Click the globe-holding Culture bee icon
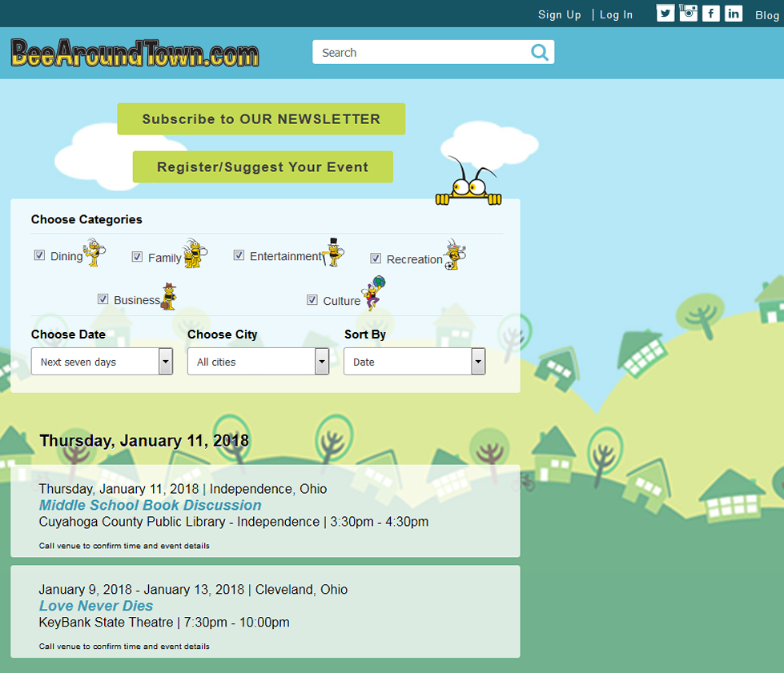The image size is (784, 673). pos(371,296)
